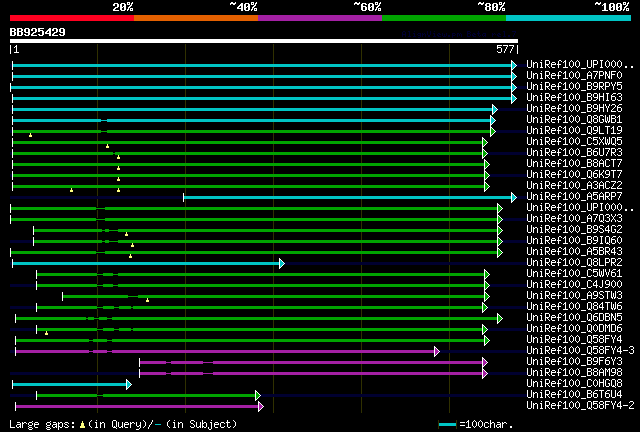Click the purple arrowhead of the B9F6Y3 hit

(484, 362)
